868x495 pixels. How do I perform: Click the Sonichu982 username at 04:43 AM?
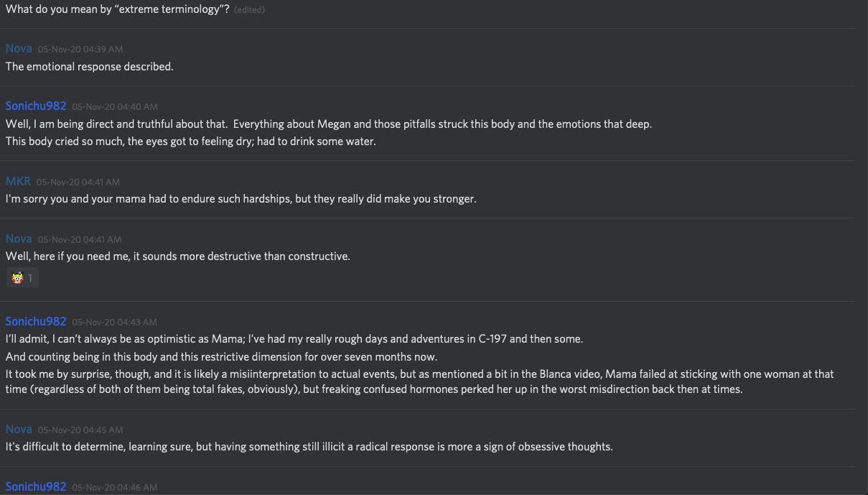pyautogui.click(x=36, y=321)
